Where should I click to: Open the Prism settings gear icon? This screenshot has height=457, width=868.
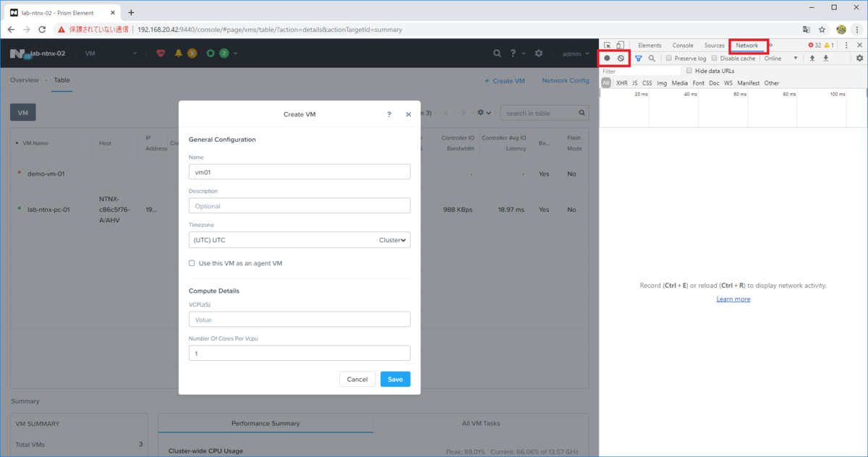(x=539, y=54)
